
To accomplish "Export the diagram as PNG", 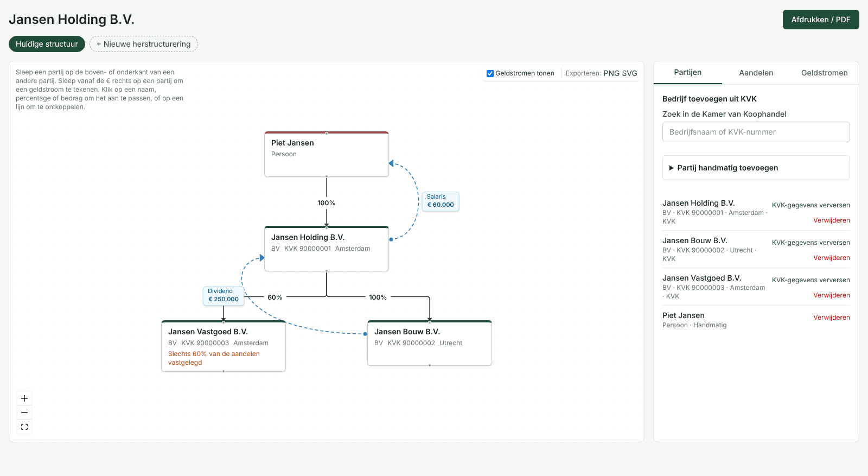I will [x=611, y=73].
